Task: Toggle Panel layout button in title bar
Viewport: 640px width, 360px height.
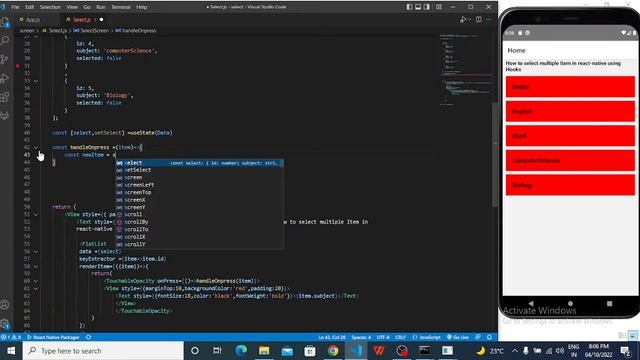Action: tap(418, 7)
